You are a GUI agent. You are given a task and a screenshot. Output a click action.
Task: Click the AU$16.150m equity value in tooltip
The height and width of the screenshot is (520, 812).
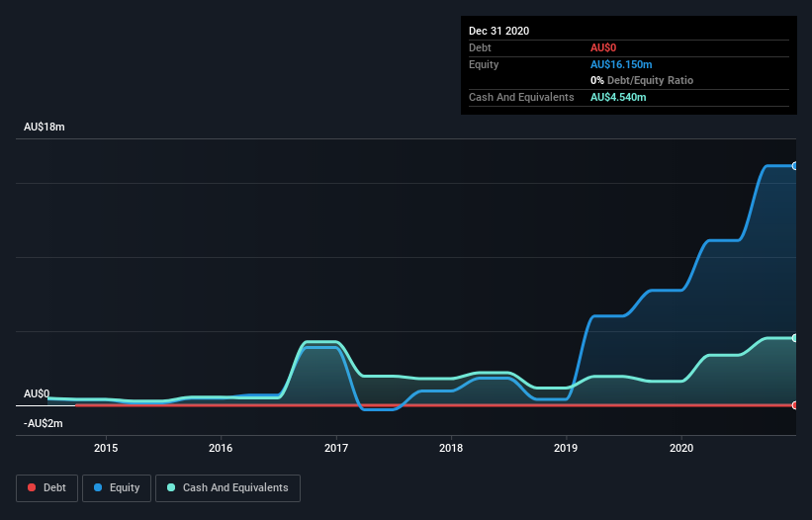coord(621,64)
